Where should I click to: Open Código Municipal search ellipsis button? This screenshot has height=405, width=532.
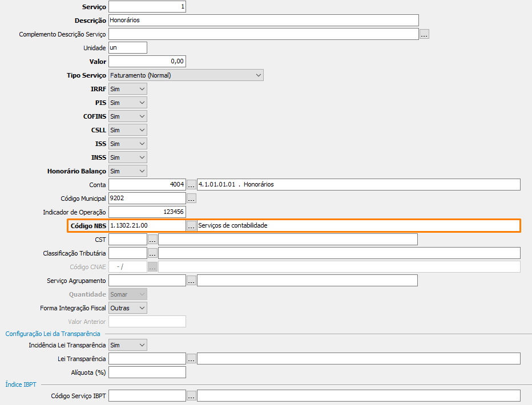tap(191, 199)
